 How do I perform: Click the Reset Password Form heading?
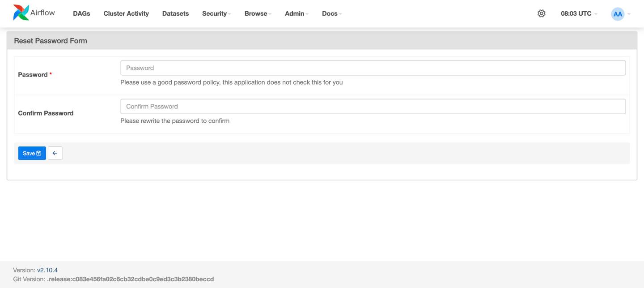click(51, 41)
